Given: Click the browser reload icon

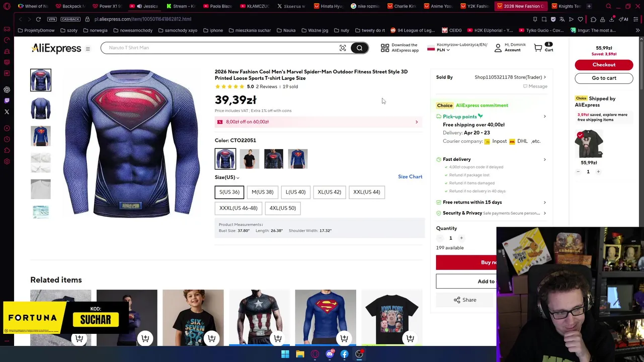Looking at the screenshot, I should click(x=38, y=19).
